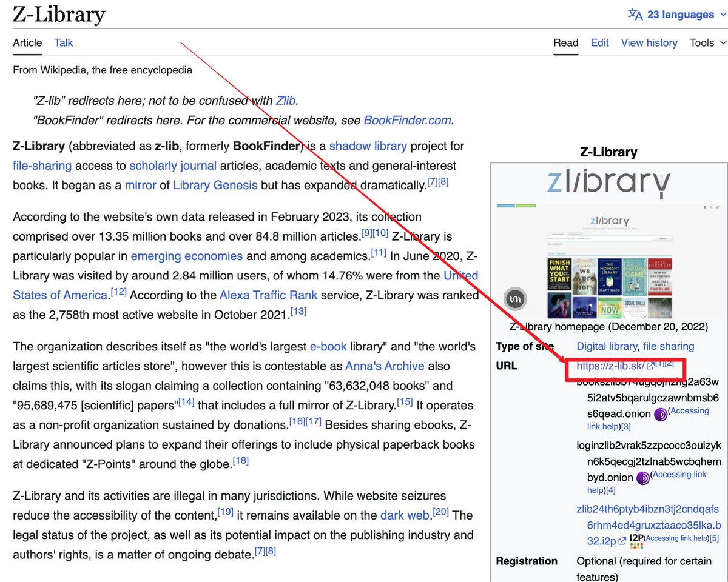Expand the 23 languages dropdown chevron
The width and height of the screenshot is (728, 582).
(x=722, y=15)
